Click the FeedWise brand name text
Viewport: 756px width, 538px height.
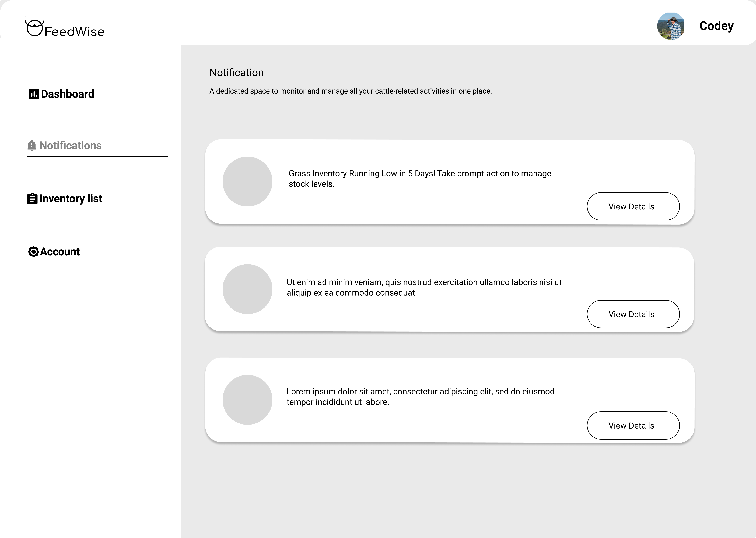(x=75, y=32)
